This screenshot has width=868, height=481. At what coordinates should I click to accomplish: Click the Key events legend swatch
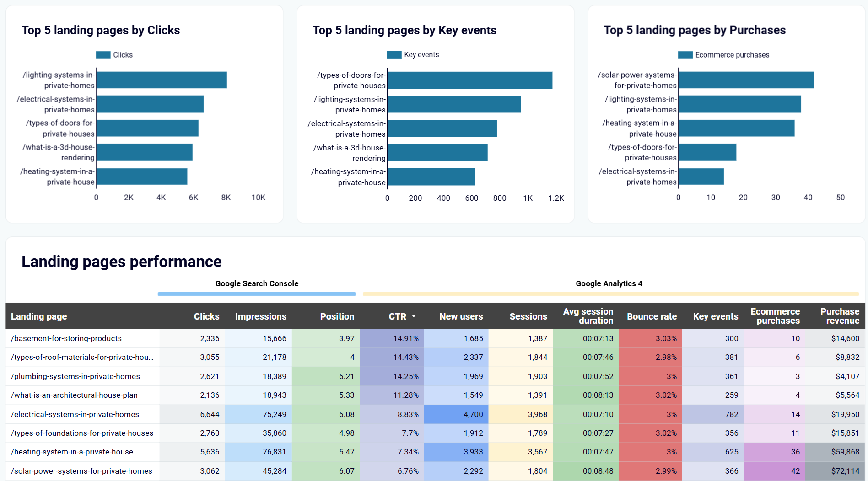[394, 54]
